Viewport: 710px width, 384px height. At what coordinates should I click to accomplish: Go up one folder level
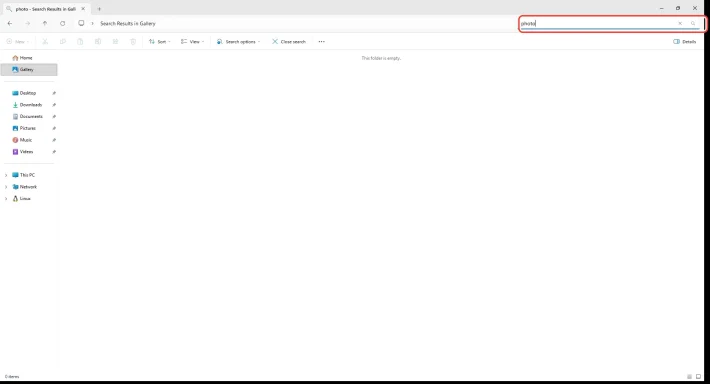pyautogui.click(x=45, y=24)
